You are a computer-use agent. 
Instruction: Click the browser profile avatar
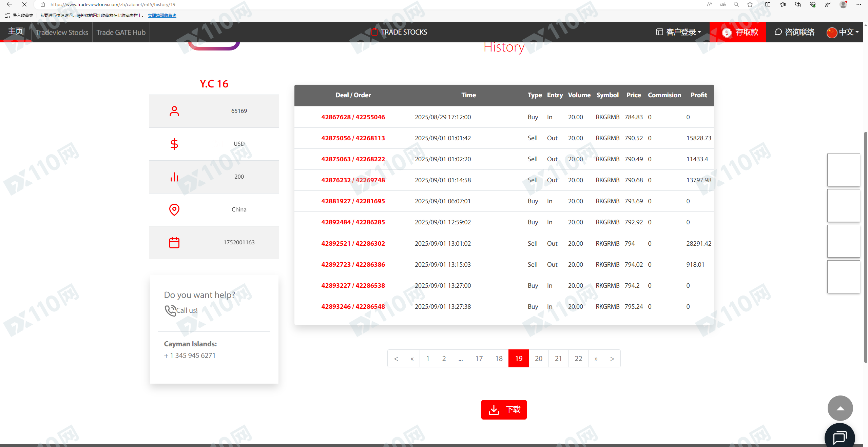[843, 4]
